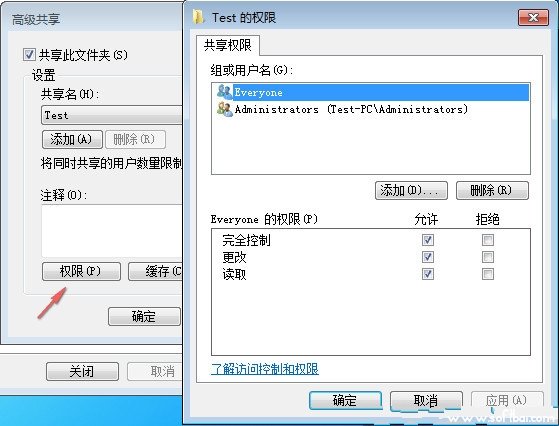Confirm with 确定 in Test permissions dialog
The image size is (559, 426).
pos(345,400)
